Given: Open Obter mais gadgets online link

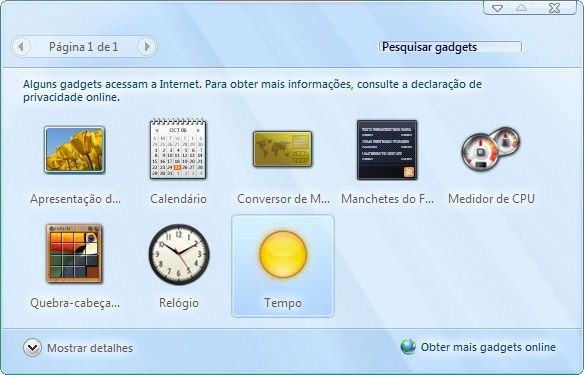Looking at the screenshot, I should pos(488,347).
